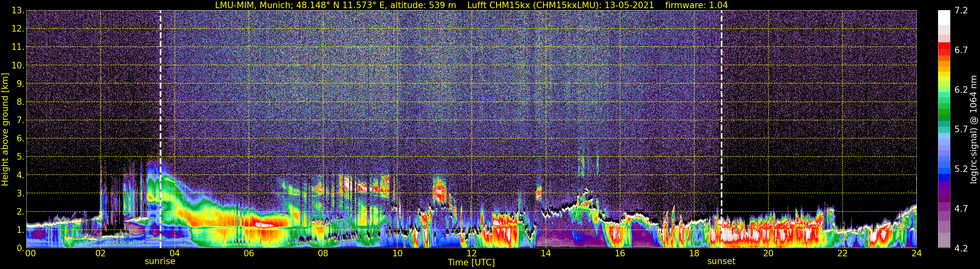Click the 6.7 colorbar value
The width and height of the screenshot is (980, 269).
(961, 50)
